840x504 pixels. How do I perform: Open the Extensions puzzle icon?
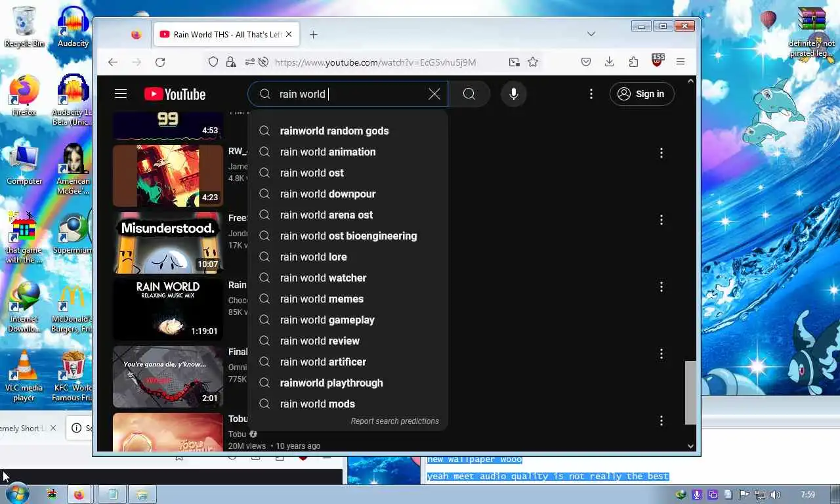click(x=633, y=62)
